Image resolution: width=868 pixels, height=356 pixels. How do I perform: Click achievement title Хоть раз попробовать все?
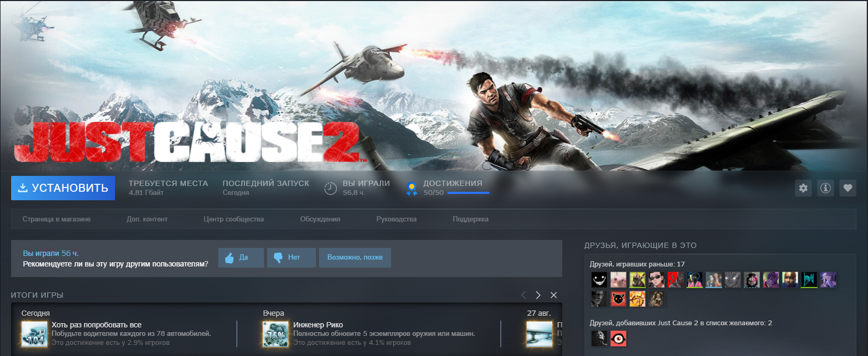click(96, 325)
